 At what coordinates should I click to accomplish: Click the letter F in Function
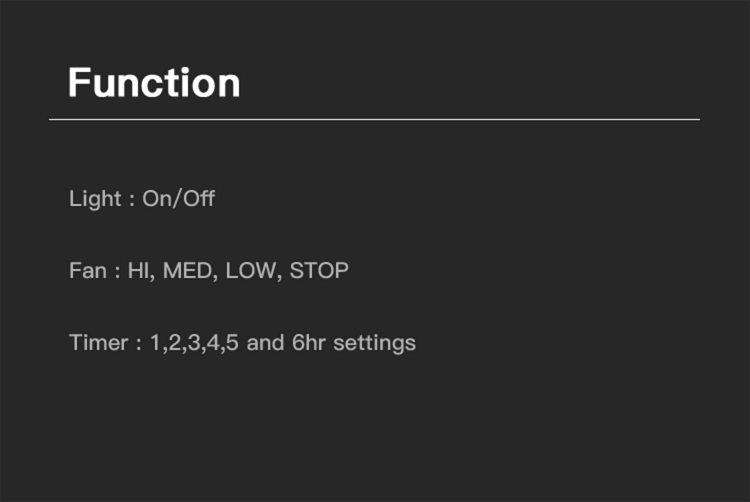tap(79, 83)
